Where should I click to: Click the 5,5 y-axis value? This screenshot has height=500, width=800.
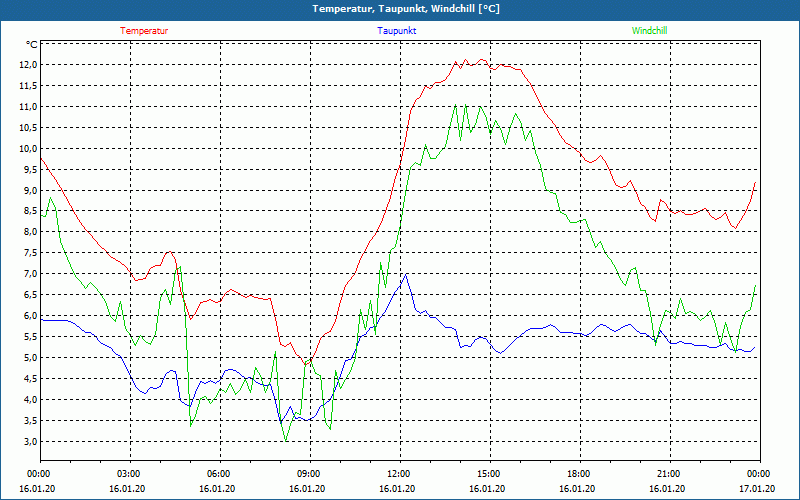pos(30,337)
